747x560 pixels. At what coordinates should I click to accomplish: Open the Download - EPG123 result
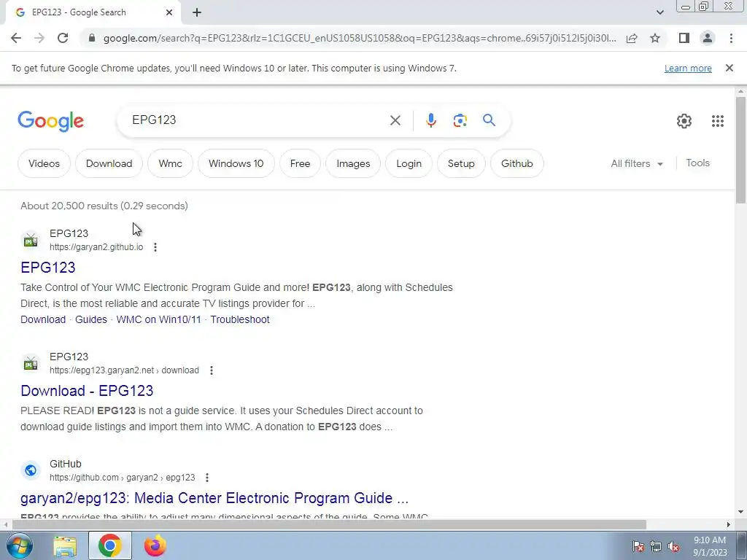pos(88,391)
